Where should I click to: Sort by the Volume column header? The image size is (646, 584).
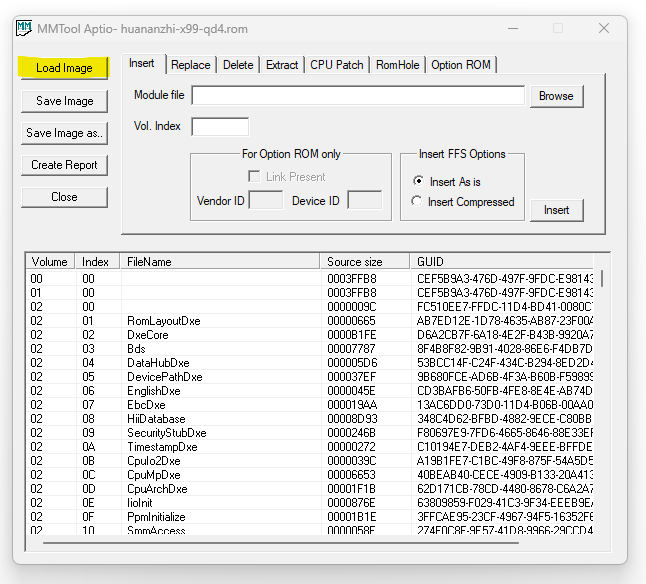(50, 262)
